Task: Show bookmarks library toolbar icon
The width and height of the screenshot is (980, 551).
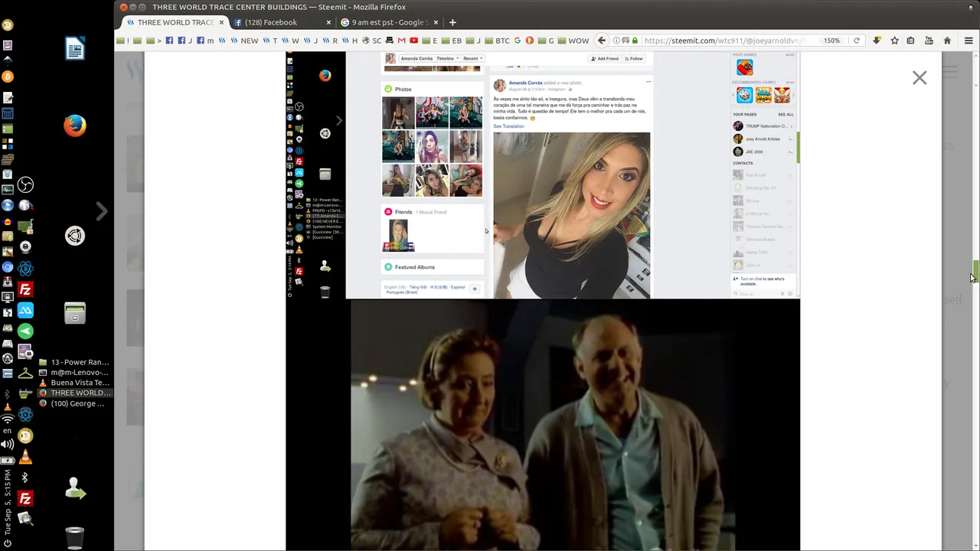Action: [x=910, y=41]
